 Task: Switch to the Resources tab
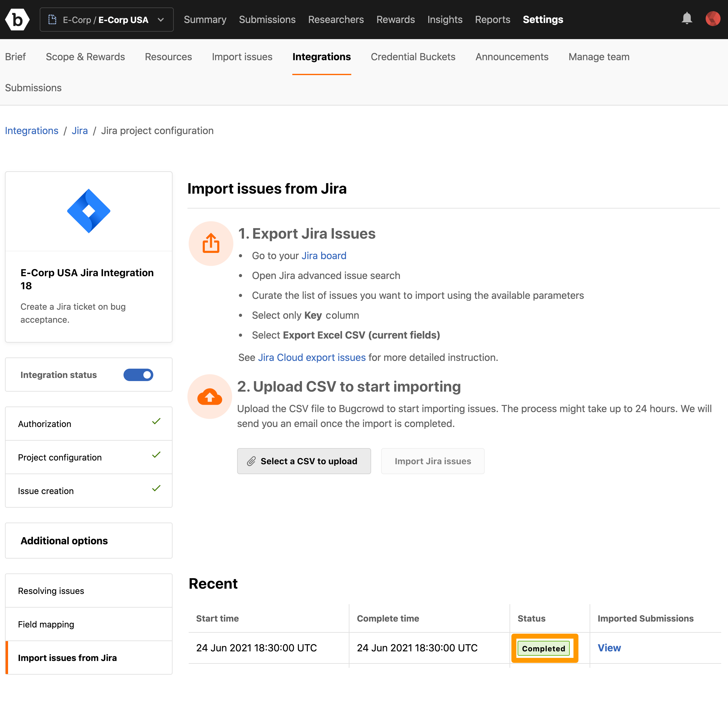pos(168,57)
